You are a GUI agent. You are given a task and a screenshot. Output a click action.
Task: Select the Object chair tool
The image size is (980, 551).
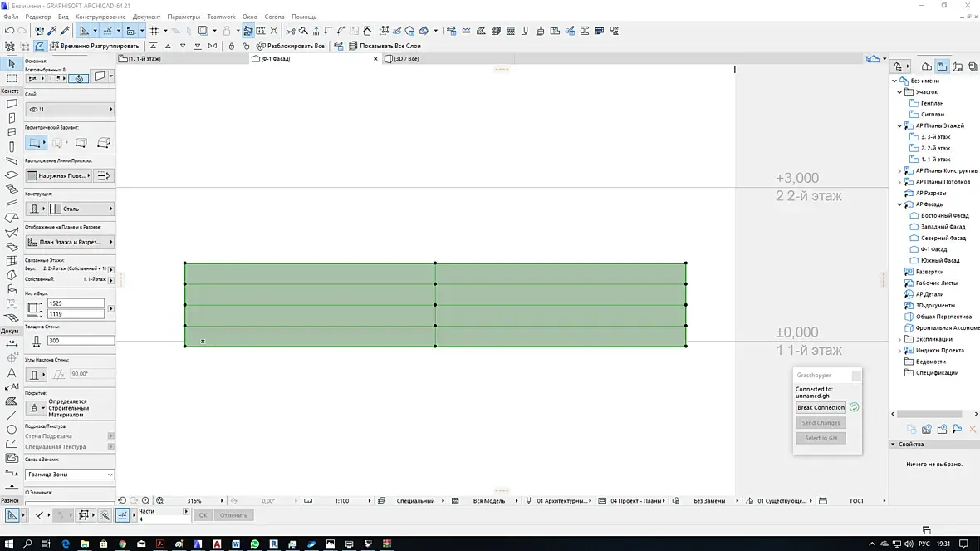click(x=12, y=289)
